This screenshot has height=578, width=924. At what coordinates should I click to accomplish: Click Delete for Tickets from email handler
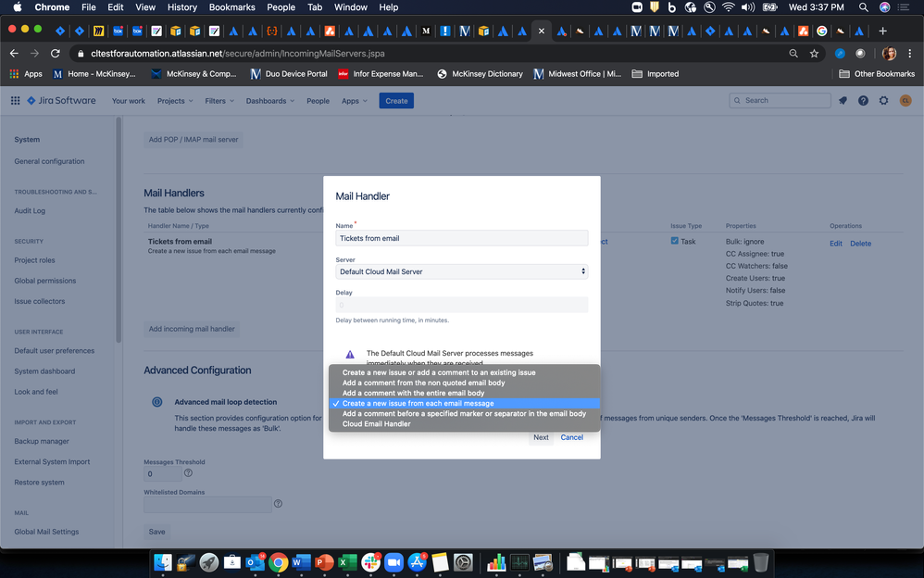(x=860, y=244)
